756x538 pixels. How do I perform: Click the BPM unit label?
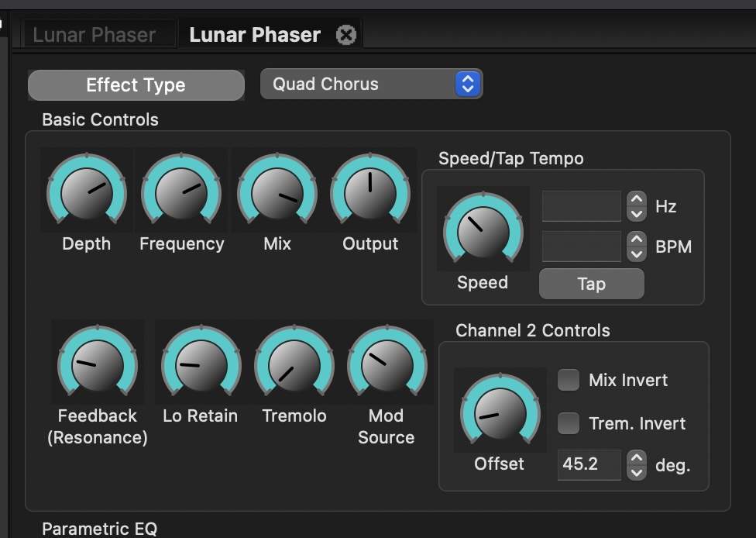pos(674,247)
